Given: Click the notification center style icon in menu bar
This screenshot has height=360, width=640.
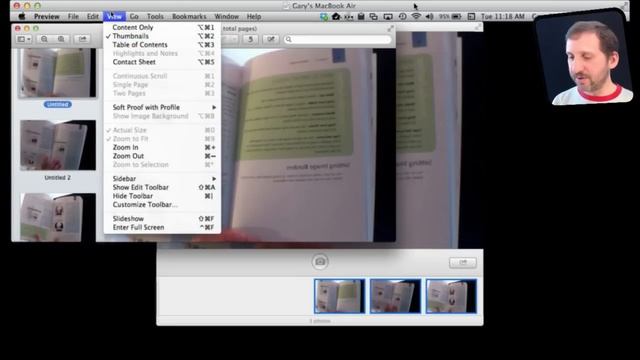Looking at the screenshot, I should click(471, 16).
